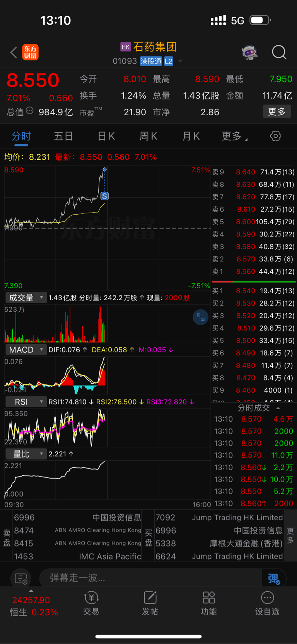The image size is (297, 644).
Task: Tap broker 摩根大通金融(香港) row
Action: pos(219,543)
